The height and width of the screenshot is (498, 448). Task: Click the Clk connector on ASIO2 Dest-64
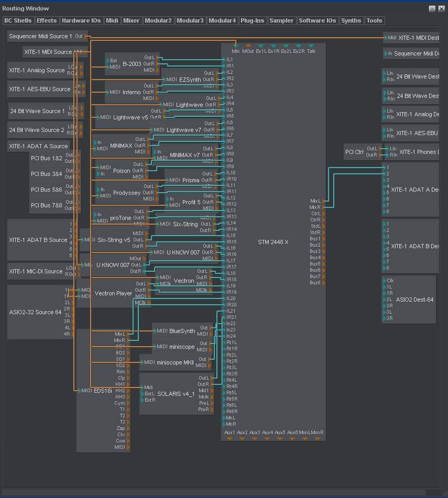[384, 280]
